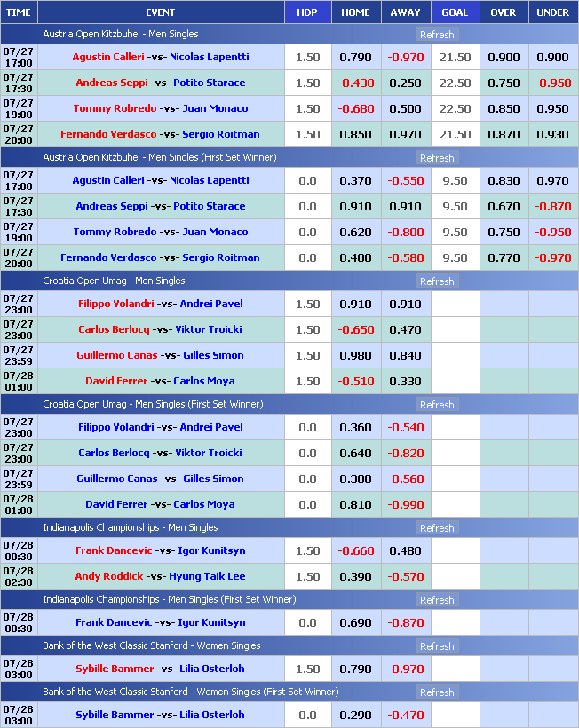This screenshot has height=728, width=579.
Task: Pick home odds -0.650 for Berlocq vs Troicki
Action: click(x=355, y=330)
